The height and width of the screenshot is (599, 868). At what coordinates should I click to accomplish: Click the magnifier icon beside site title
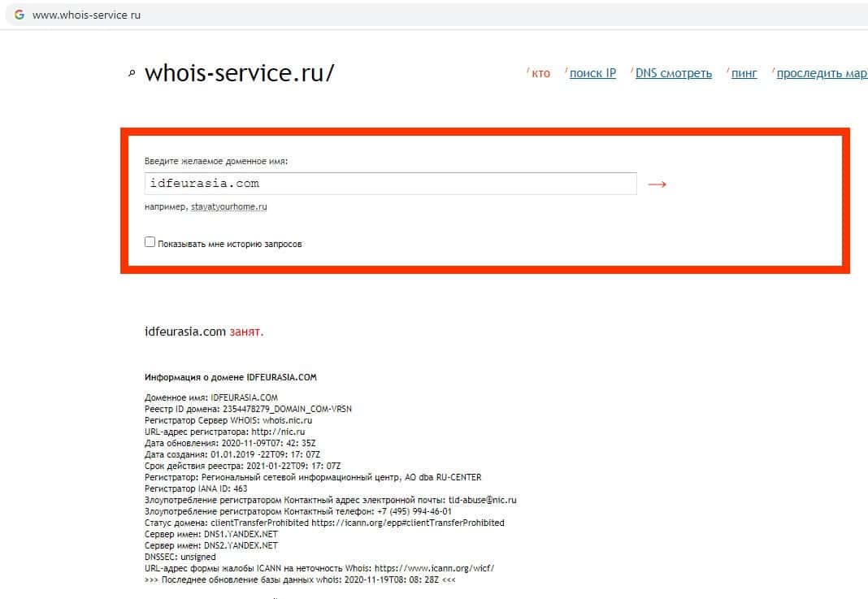pyautogui.click(x=132, y=73)
